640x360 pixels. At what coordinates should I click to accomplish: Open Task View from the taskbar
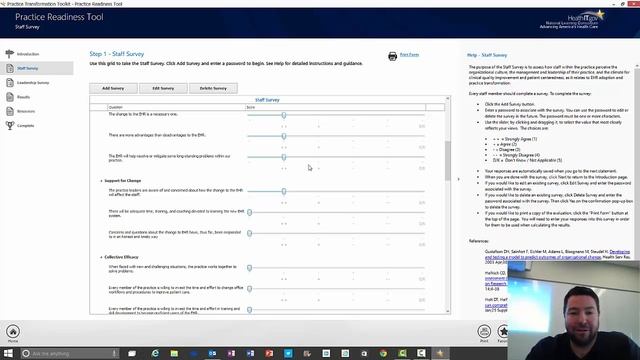click(x=132, y=353)
